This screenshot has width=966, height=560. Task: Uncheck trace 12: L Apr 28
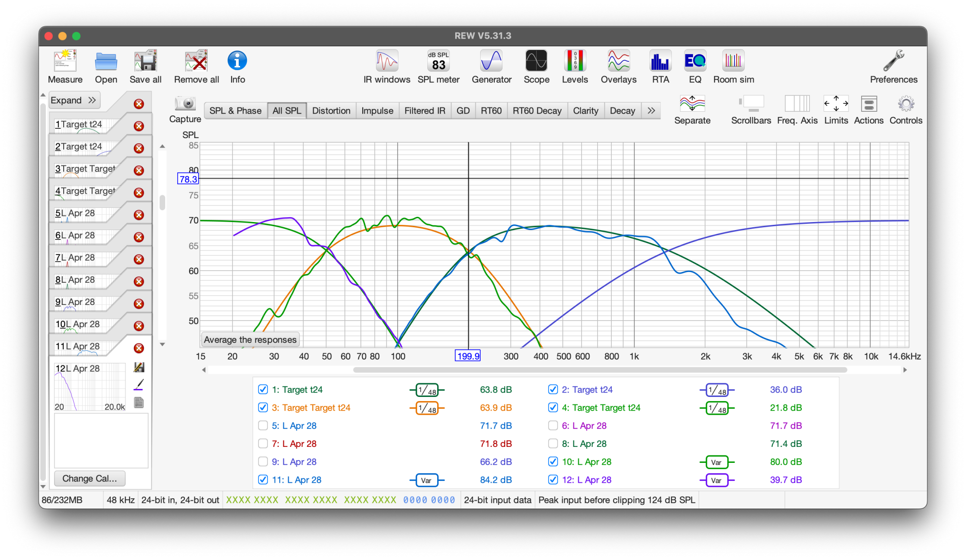(x=553, y=479)
